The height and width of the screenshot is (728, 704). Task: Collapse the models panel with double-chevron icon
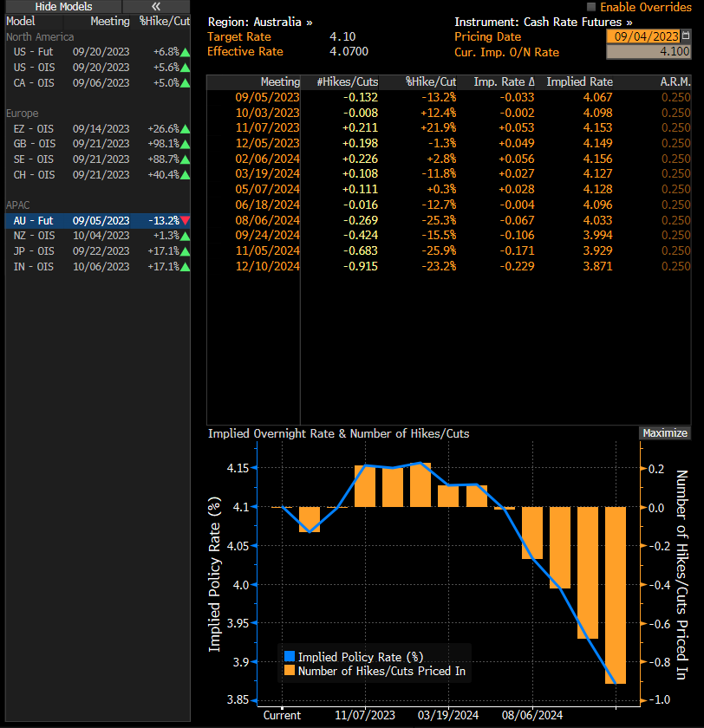pyautogui.click(x=156, y=6)
